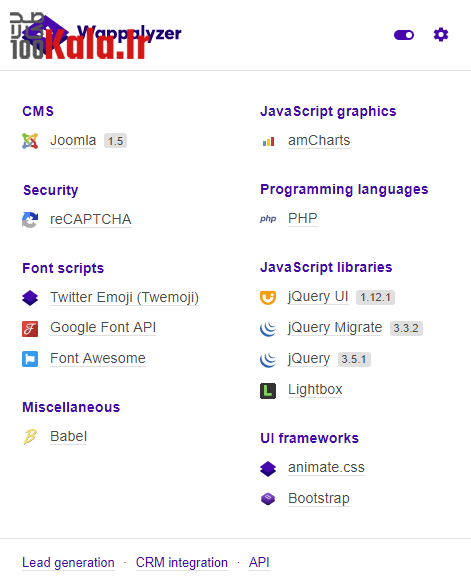Screen dimensions: 471x584
Task: Click the jQuery Migrate 3.3.2 badge
Action: [x=406, y=328]
